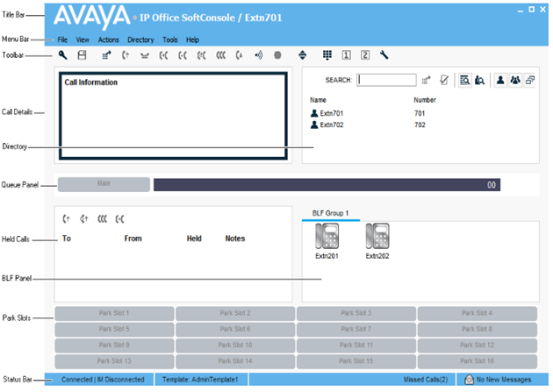Click the directory SEARCH input field
This screenshot has width=553, height=392.
387,80
